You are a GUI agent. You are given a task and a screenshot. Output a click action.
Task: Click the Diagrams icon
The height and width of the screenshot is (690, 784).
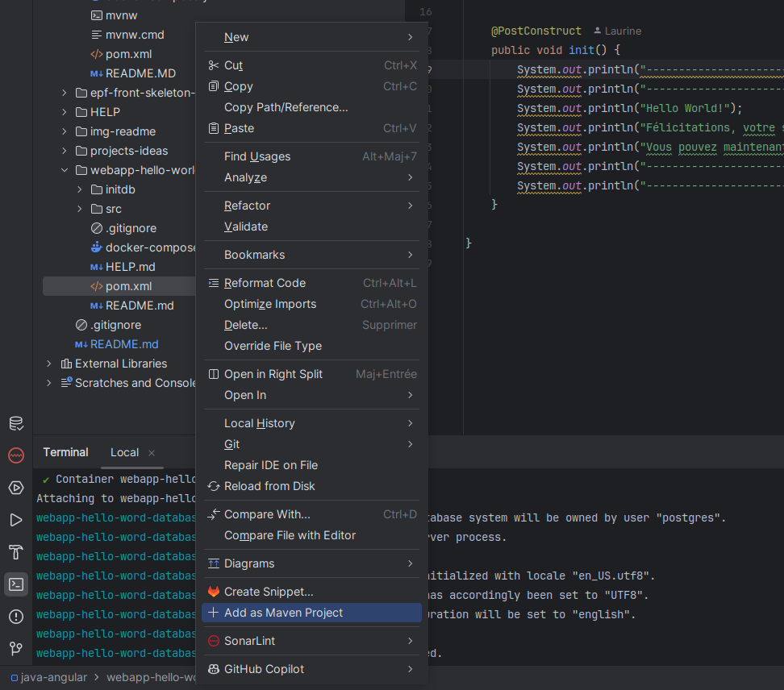tap(214, 563)
